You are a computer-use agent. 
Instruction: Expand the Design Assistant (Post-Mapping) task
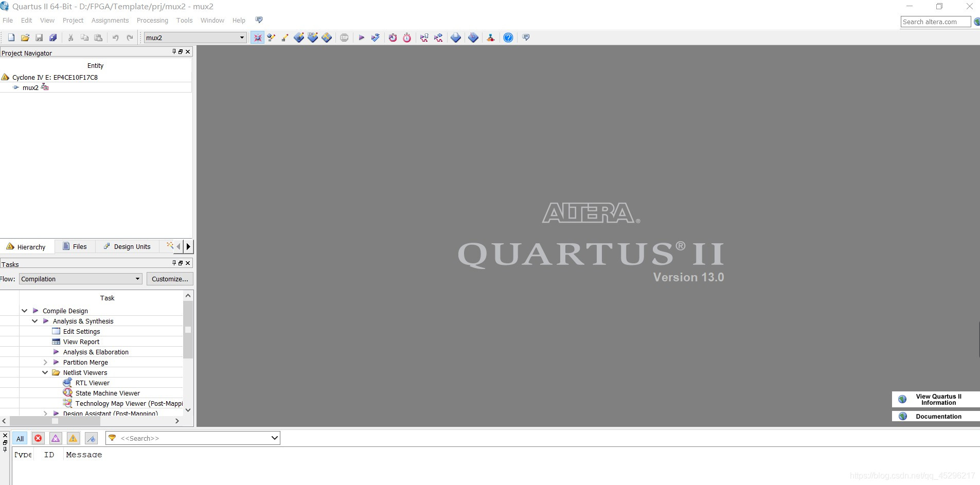tap(45, 413)
